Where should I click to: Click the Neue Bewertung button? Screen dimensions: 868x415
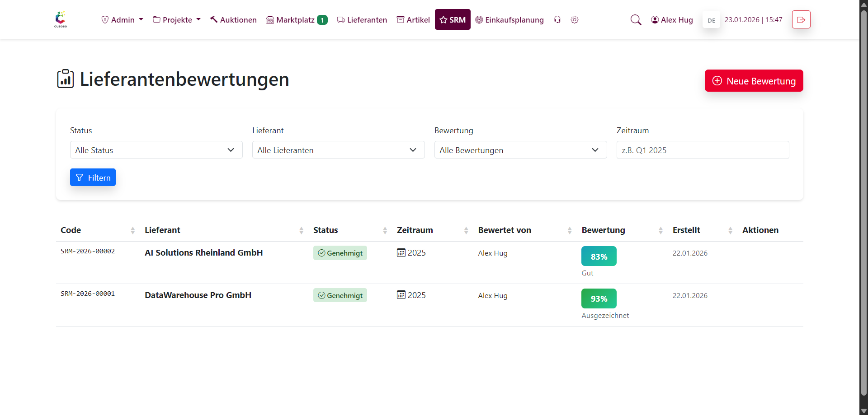pos(753,80)
